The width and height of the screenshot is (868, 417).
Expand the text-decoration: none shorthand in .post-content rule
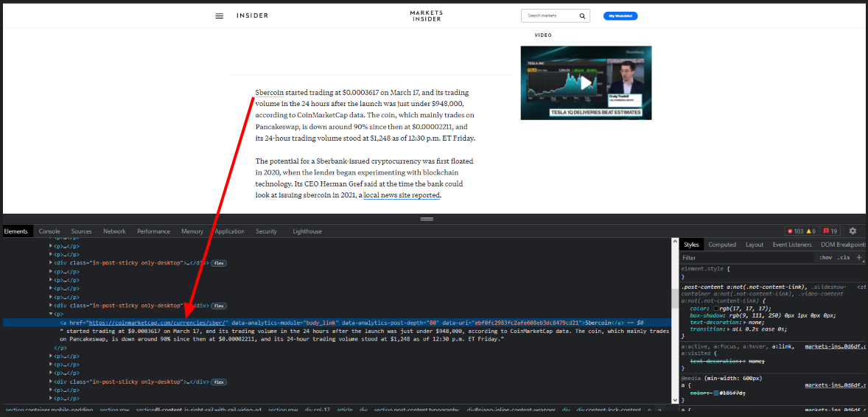744,322
